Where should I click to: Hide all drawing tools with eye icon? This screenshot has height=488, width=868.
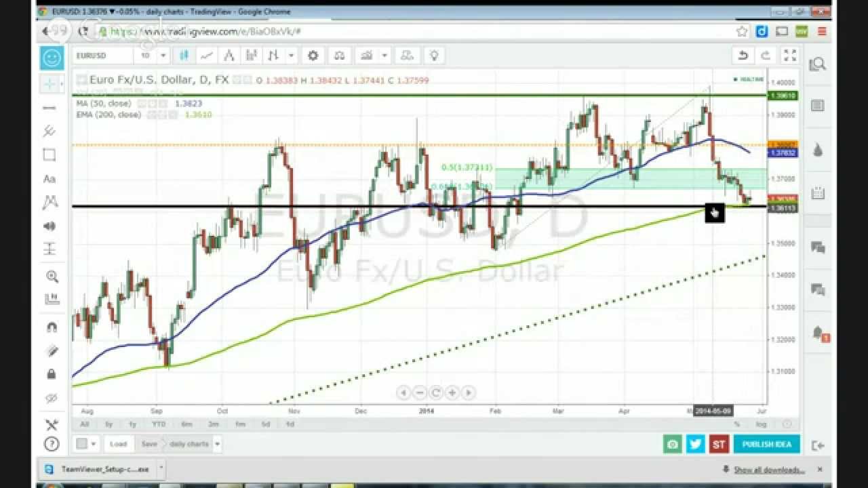click(x=52, y=398)
